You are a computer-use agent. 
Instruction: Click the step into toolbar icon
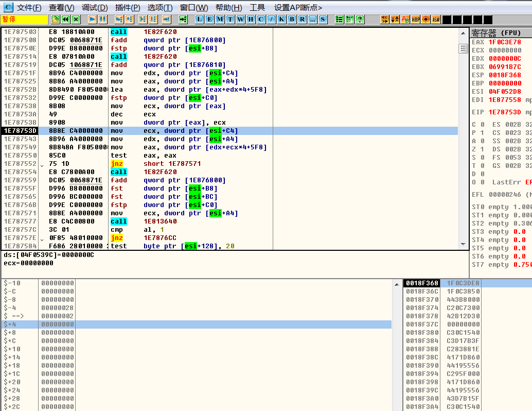(119, 19)
